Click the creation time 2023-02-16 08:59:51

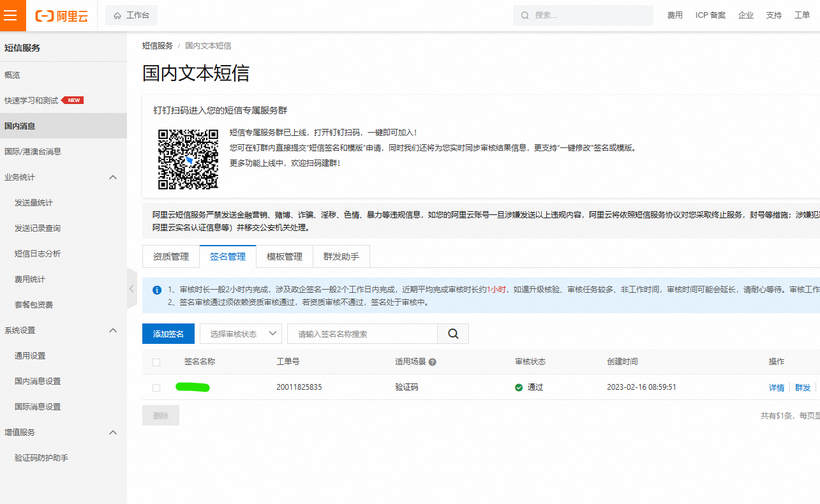point(641,387)
